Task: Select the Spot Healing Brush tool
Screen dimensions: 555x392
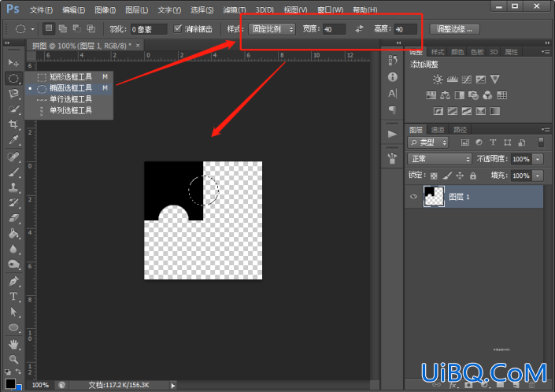Action: 13,157
